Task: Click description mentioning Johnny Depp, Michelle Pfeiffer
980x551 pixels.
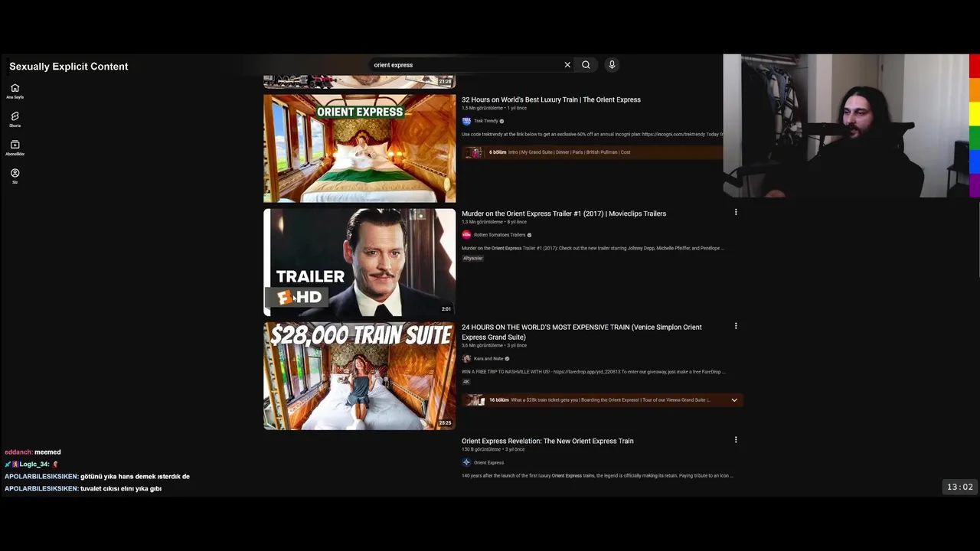Action: pos(593,248)
